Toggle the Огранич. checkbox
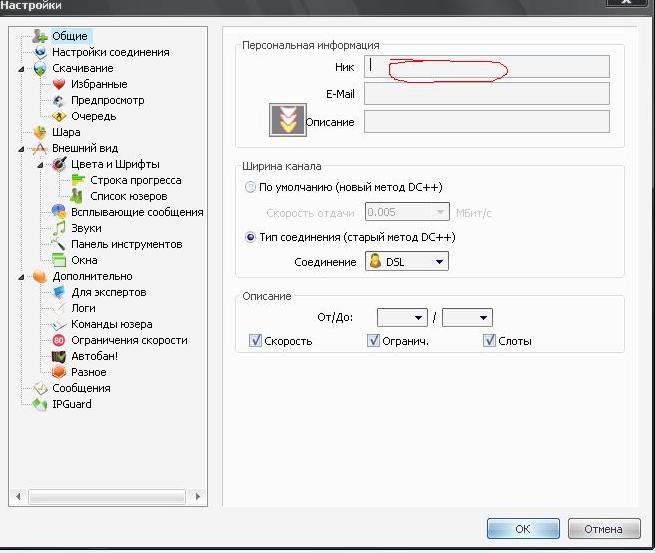The height and width of the screenshot is (553, 655). click(x=373, y=340)
